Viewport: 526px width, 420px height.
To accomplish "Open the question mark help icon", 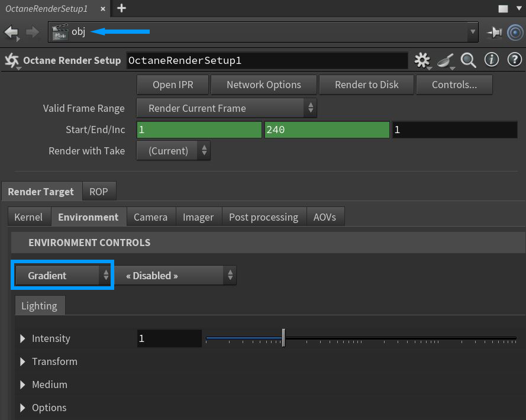I will tap(514, 60).
